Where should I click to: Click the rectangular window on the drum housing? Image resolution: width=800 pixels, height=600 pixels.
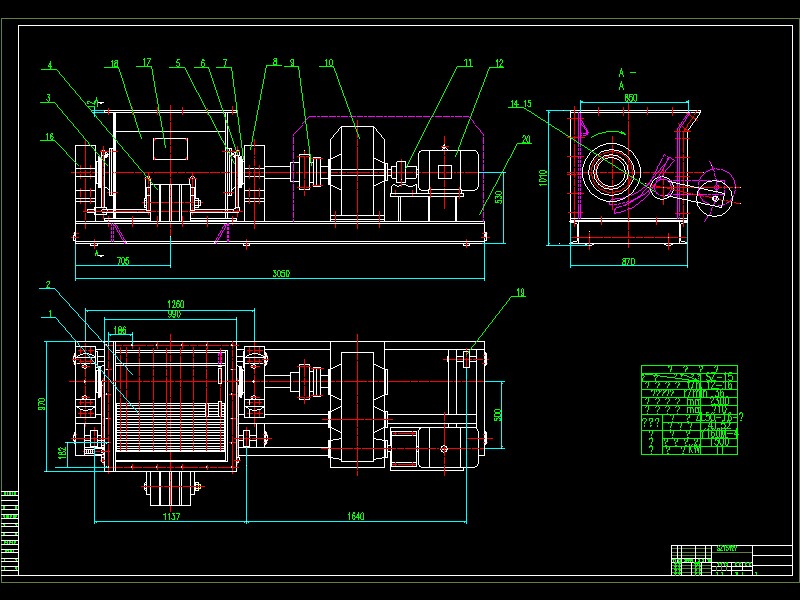coord(170,146)
